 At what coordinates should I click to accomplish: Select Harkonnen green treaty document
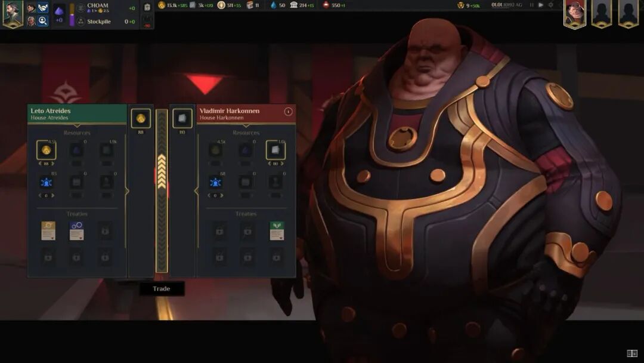coord(277,230)
